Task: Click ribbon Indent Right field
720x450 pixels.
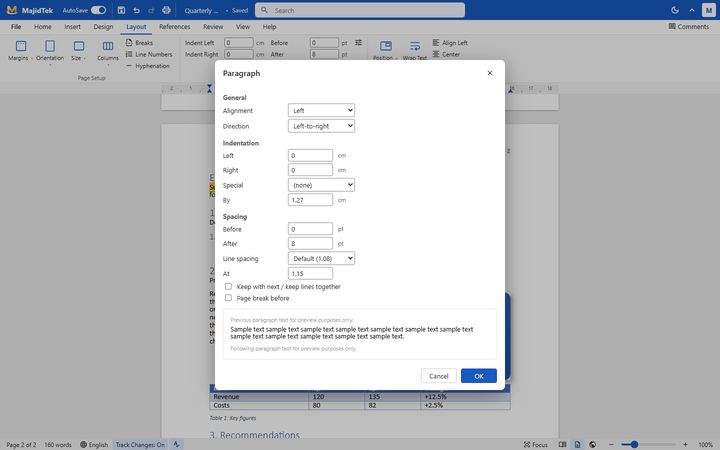Action: (238, 54)
